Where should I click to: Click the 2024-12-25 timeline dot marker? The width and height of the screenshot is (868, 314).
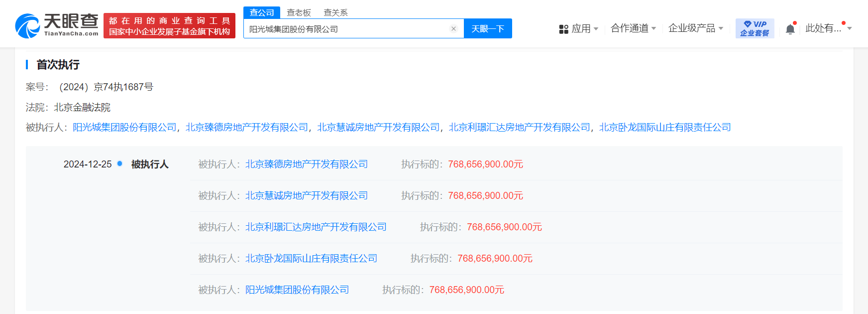pos(119,163)
